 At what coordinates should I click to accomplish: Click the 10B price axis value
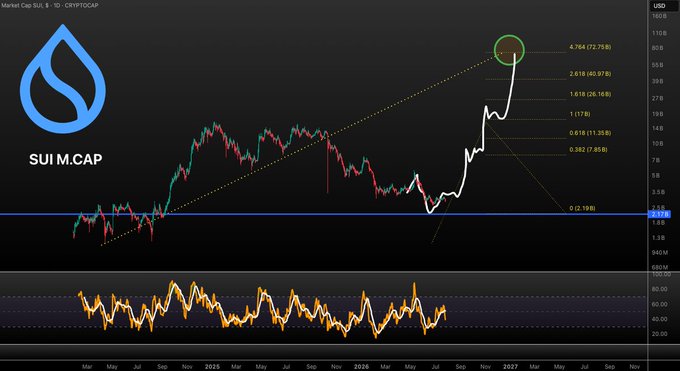click(x=658, y=144)
